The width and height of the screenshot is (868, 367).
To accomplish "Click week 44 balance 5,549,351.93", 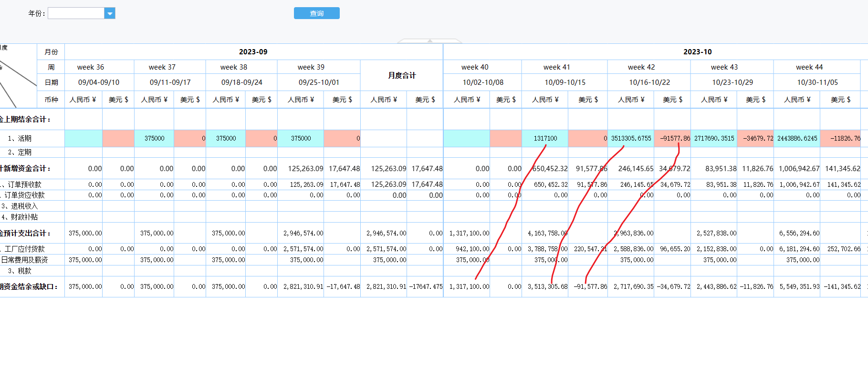I will click(x=799, y=286).
